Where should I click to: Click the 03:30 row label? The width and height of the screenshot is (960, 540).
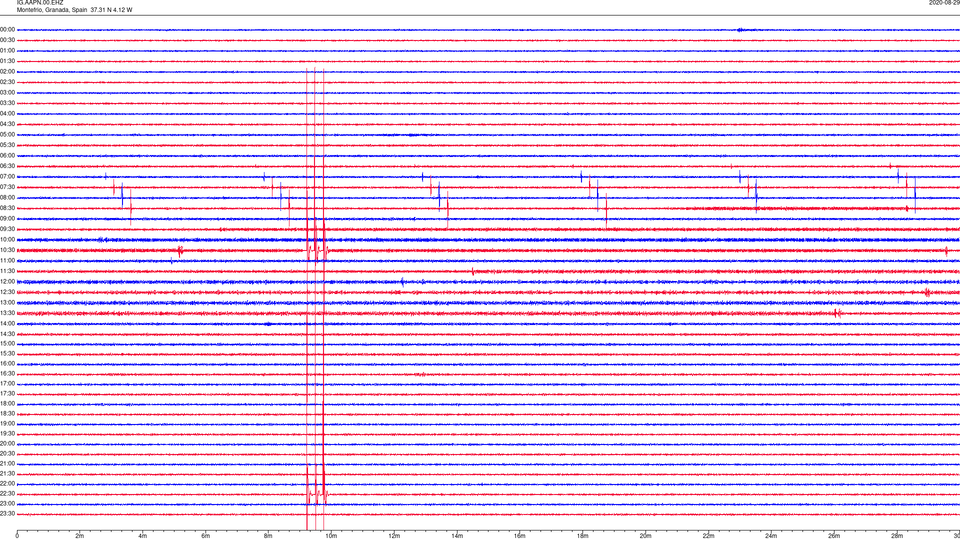coord(7,103)
